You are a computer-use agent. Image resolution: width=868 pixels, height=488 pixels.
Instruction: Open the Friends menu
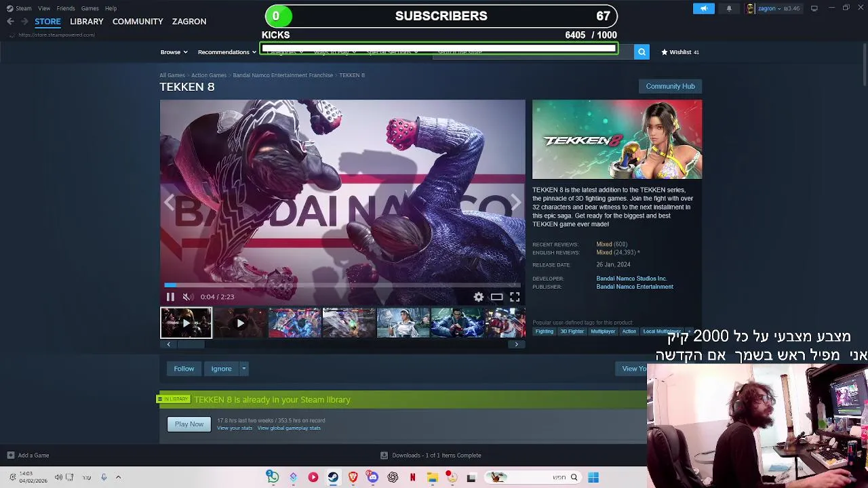point(66,8)
